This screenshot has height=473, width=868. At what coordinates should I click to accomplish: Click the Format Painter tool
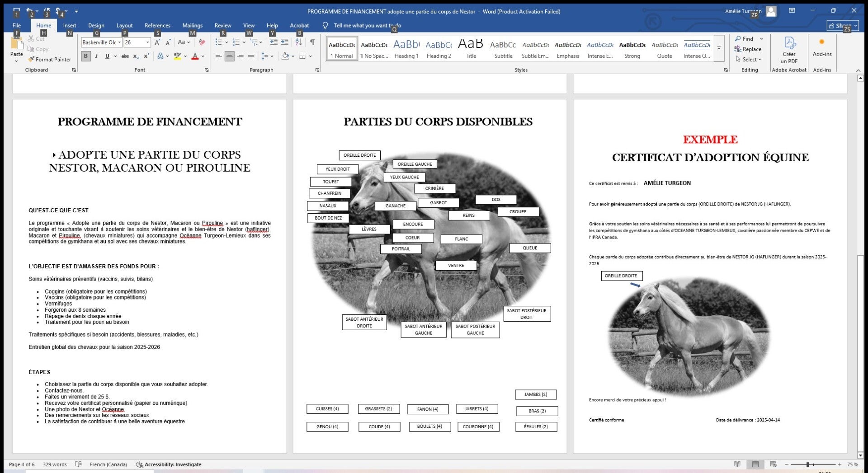pos(49,59)
